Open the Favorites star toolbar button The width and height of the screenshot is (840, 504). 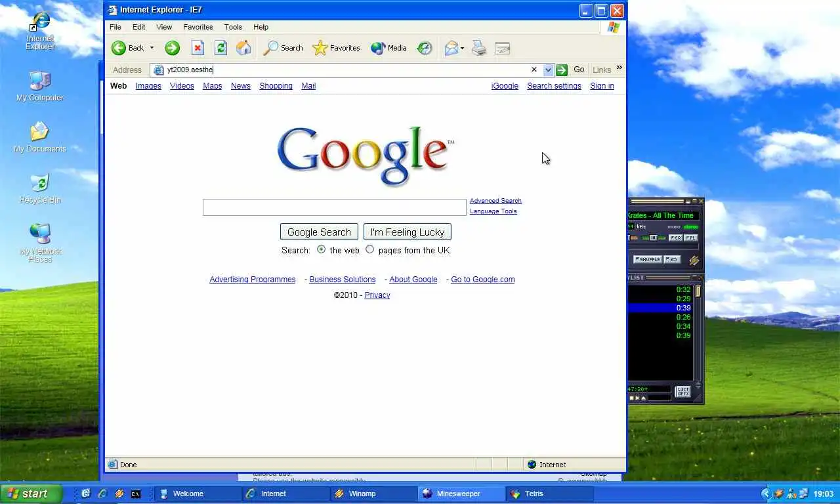point(336,48)
